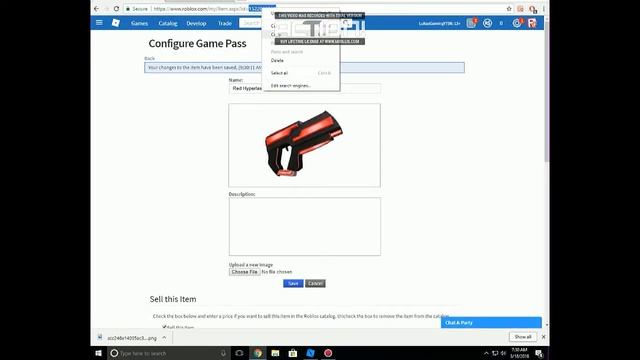Open the Windows Start menu

click(x=98, y=353)
